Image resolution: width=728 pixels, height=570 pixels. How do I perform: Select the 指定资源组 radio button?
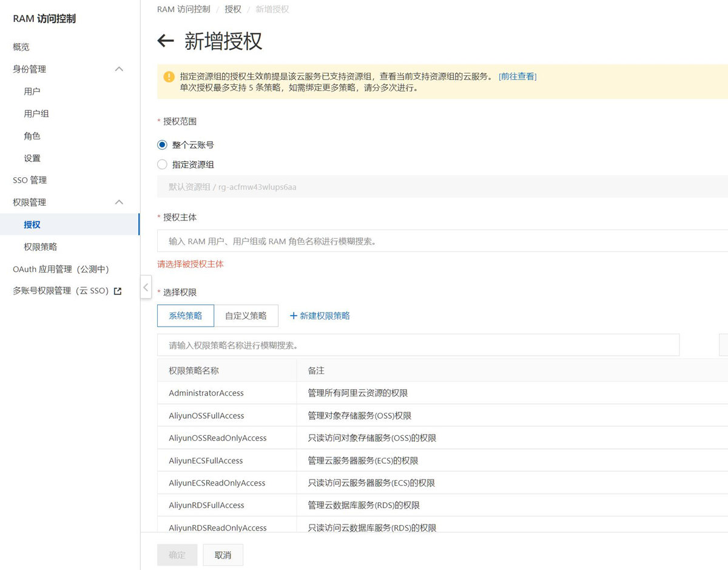pyautogui.click(x=162, y=165)
